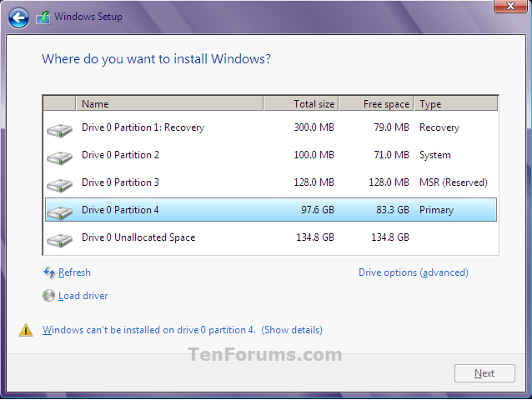Image resolution: width=532 pixels, height=400 pixels.
Task: Show details of the install warning
Action: point(292,330)
